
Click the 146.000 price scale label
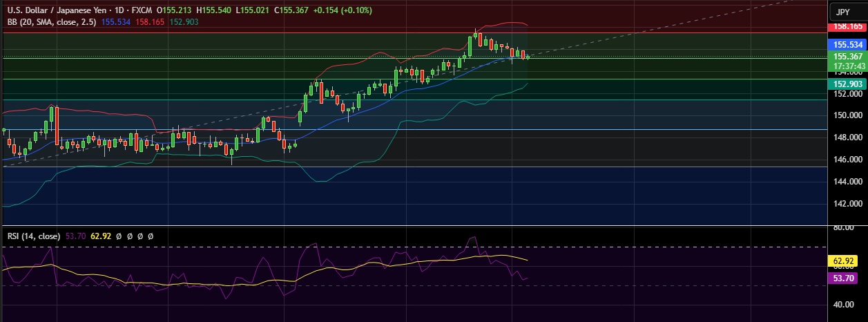pyautogui.click(x=847, y=160)
